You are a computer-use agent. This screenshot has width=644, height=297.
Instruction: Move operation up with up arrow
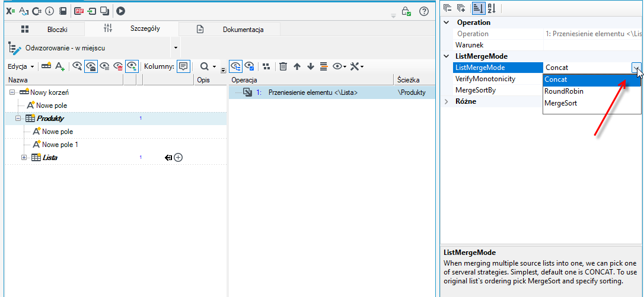297,66
